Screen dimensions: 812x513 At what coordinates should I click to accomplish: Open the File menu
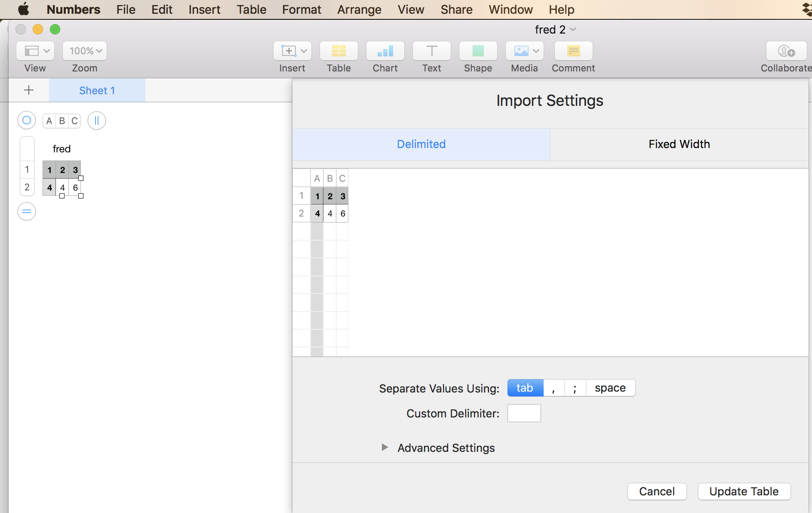pyautogui.click(x=126, y=9)
